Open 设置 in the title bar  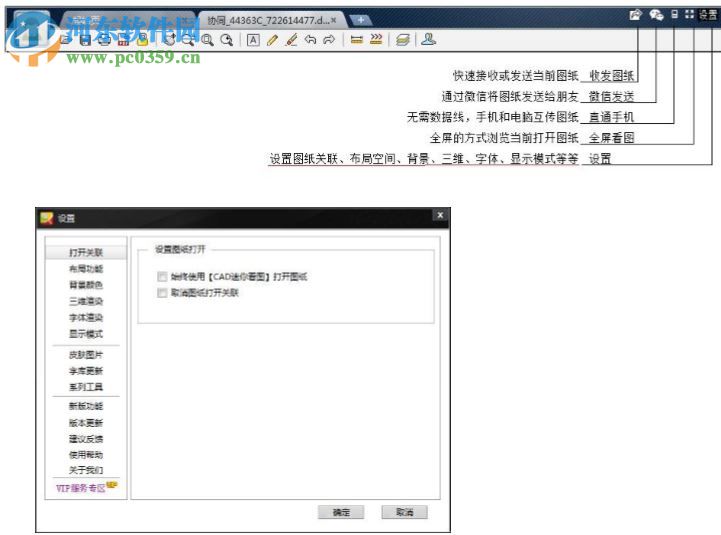(708, 15)
